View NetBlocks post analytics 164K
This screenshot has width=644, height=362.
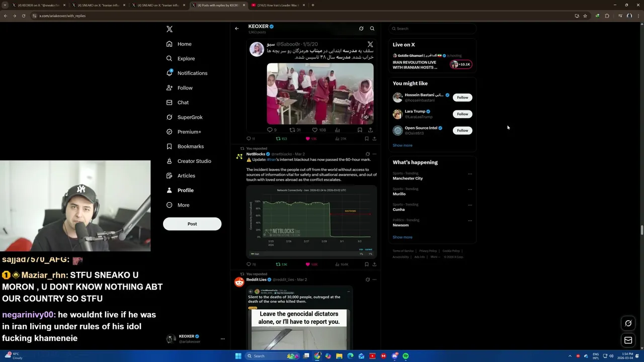tap(342, 264)
